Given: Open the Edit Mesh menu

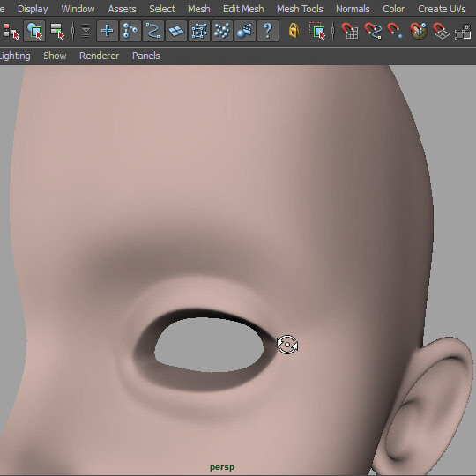Looking at the screenshot, I should tap(243, 9).
